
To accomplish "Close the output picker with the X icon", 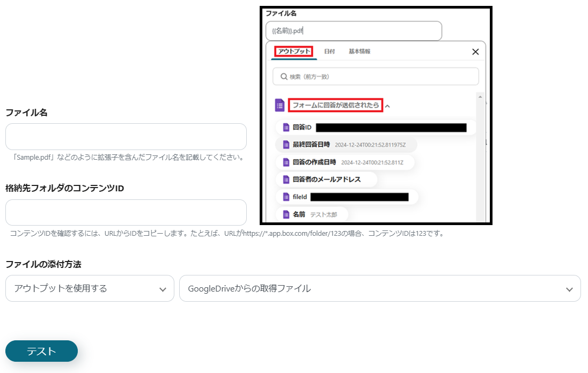I will (475, 51).
